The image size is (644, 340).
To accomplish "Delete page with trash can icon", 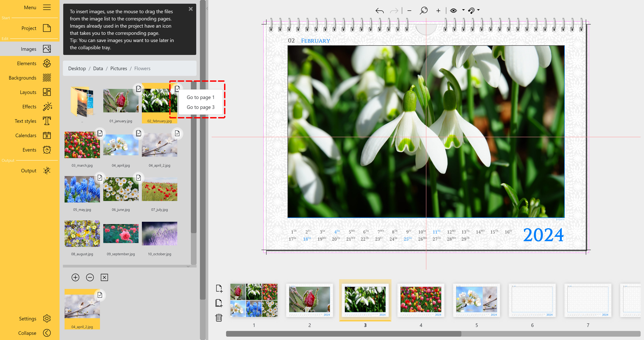I will (x=219, y=318).
